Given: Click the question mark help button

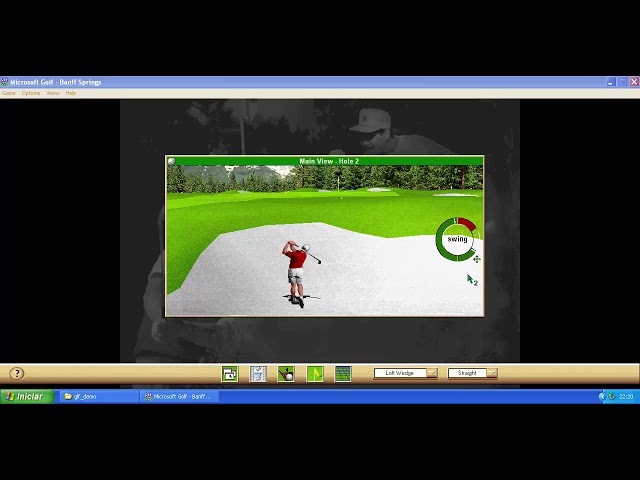Looking at the screenshot, I should (x=17, y=373).
